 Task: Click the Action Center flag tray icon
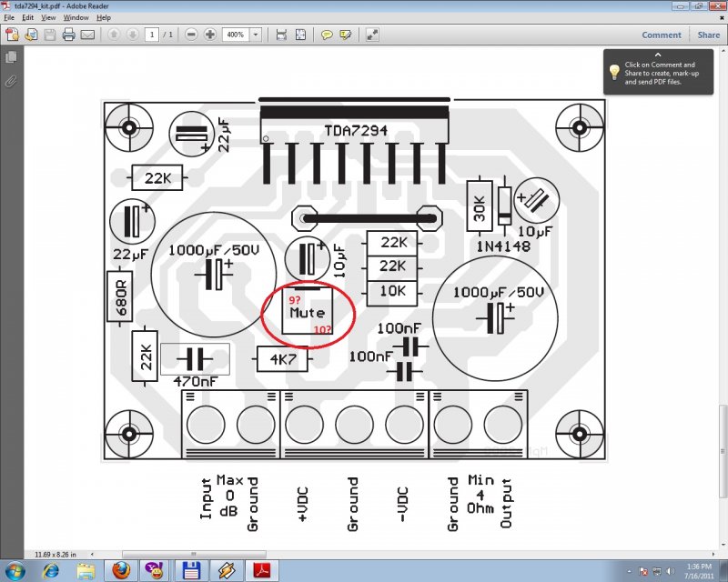click(x=643, y=571)
